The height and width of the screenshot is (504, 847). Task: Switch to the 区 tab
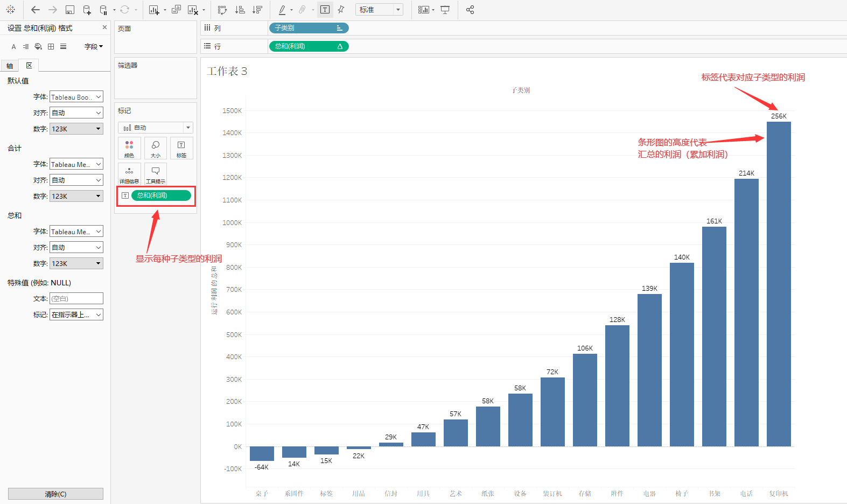coord(29,65)
